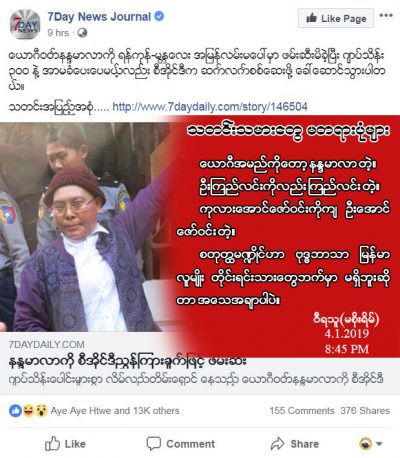
Task: View the 155 Comments
Action: (302, 411)
